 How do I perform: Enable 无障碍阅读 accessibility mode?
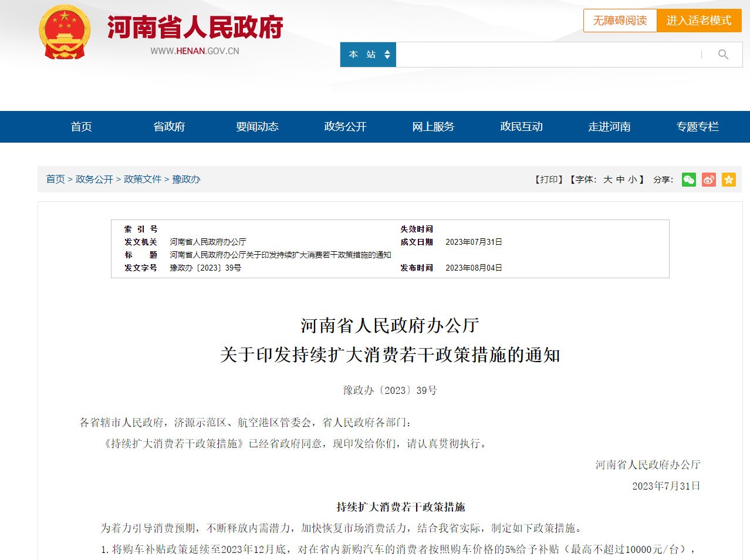tap(620, 21)
